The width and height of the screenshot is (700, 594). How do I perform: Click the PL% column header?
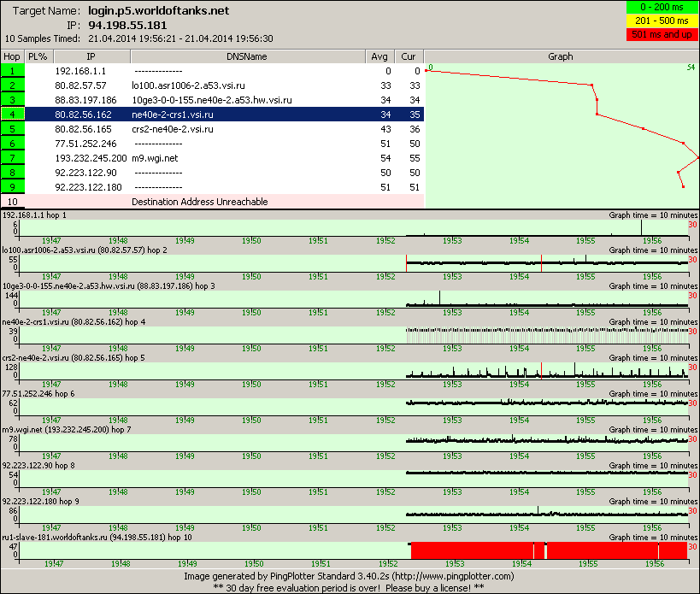pos(37,56)
